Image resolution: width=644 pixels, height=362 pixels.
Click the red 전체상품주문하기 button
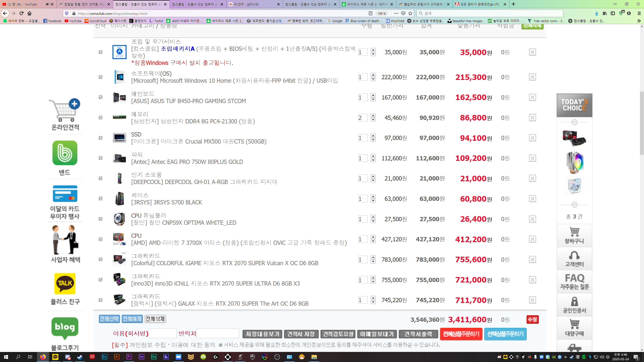point(461,334)
